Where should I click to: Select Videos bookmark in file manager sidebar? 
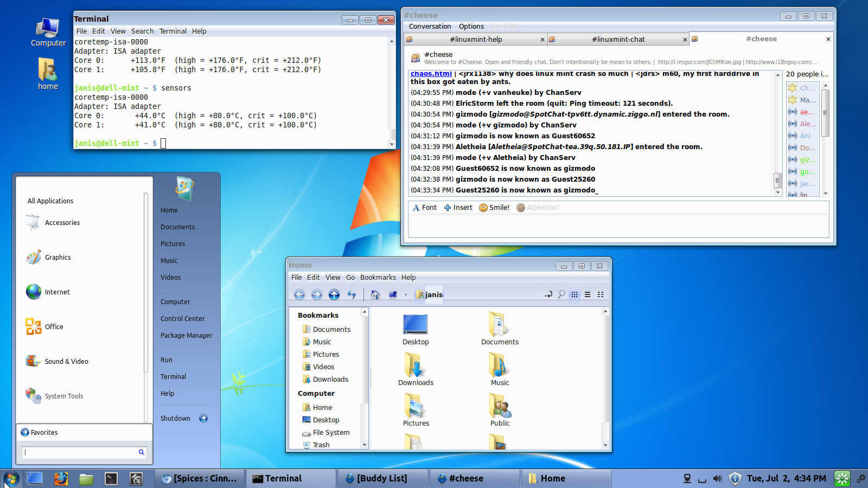(323, 367)
